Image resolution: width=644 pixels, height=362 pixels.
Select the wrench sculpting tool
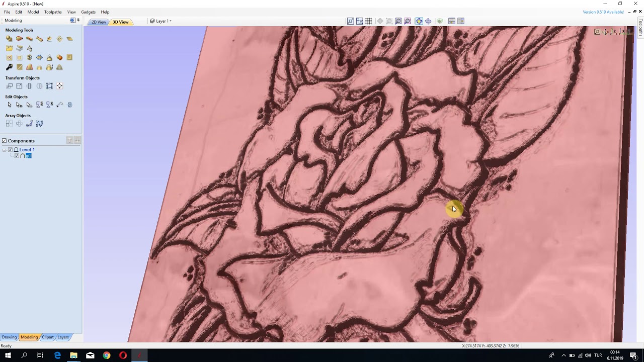tap(9, 67)
